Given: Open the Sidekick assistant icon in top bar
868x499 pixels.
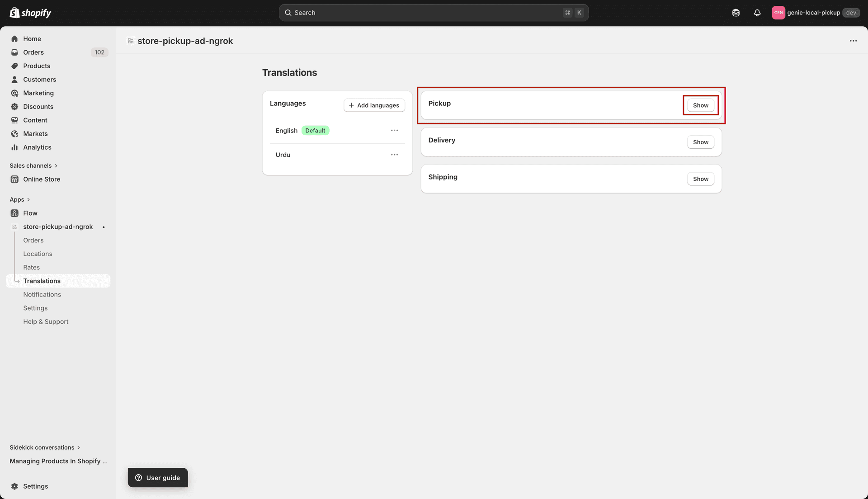Looking at the screenshot, I should click(x=736, y=13).
